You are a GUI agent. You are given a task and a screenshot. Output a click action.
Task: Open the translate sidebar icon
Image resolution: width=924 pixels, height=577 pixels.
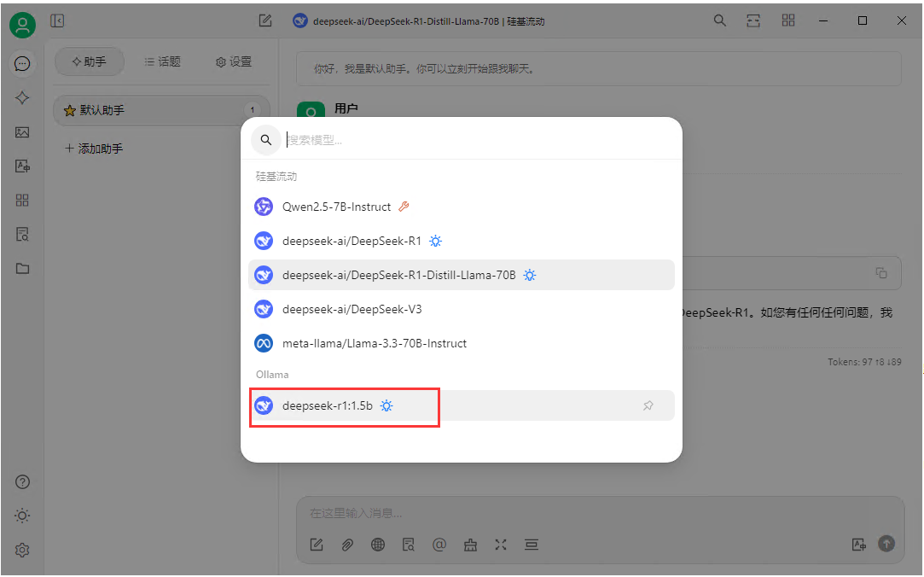22,166
